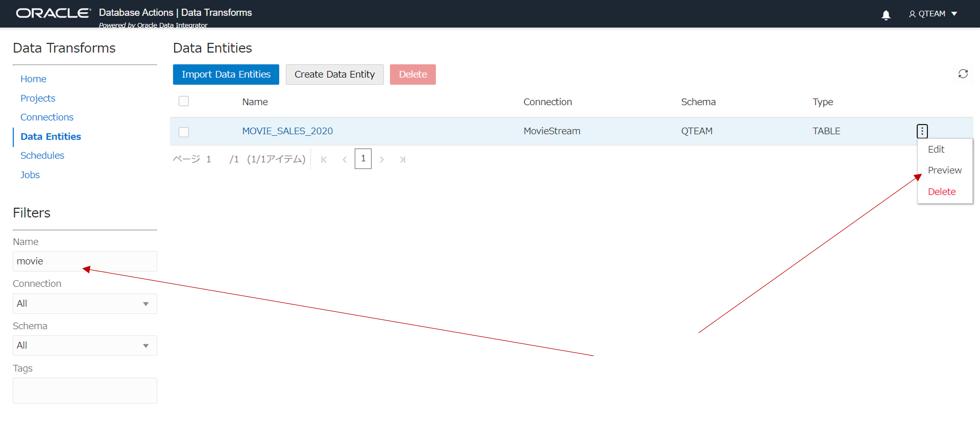Expand the Schema filter dropdown
980x442 pixels.
pyautogui.click(x=85, y=345)
